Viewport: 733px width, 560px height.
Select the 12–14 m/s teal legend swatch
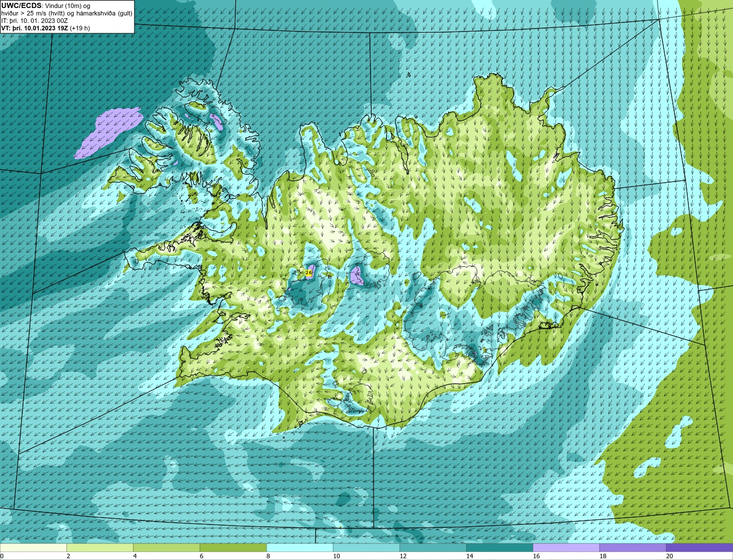[433, 547]
